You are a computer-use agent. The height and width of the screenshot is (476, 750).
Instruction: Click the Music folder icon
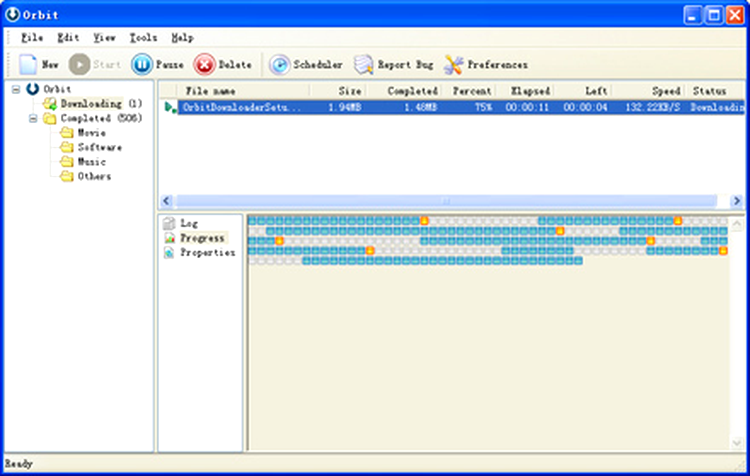(x=67, y=162)
